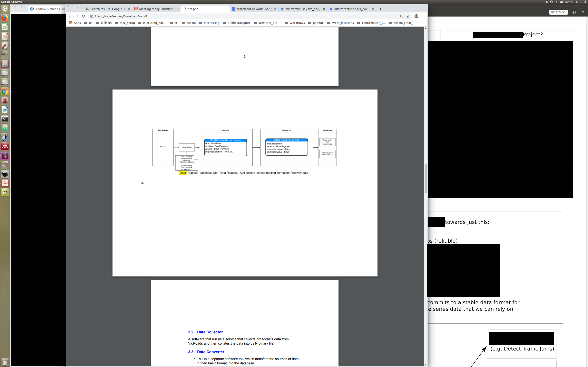
Task: Open Terminal from the dock
Action: point(5,119)
